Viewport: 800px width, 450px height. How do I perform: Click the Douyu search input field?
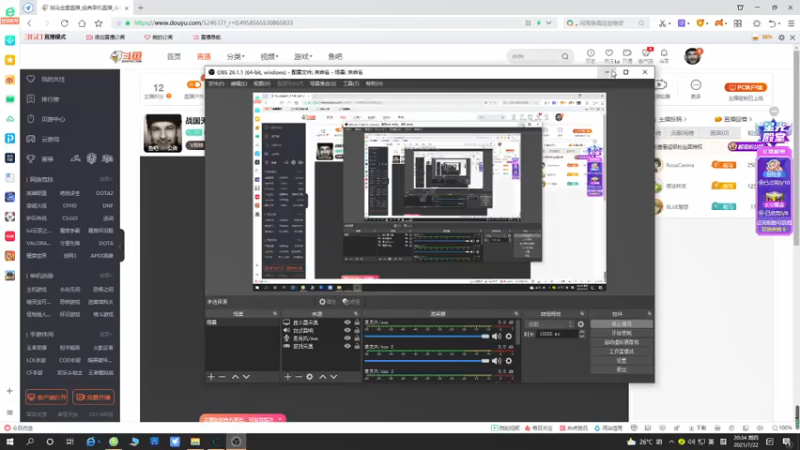[533, 56]
